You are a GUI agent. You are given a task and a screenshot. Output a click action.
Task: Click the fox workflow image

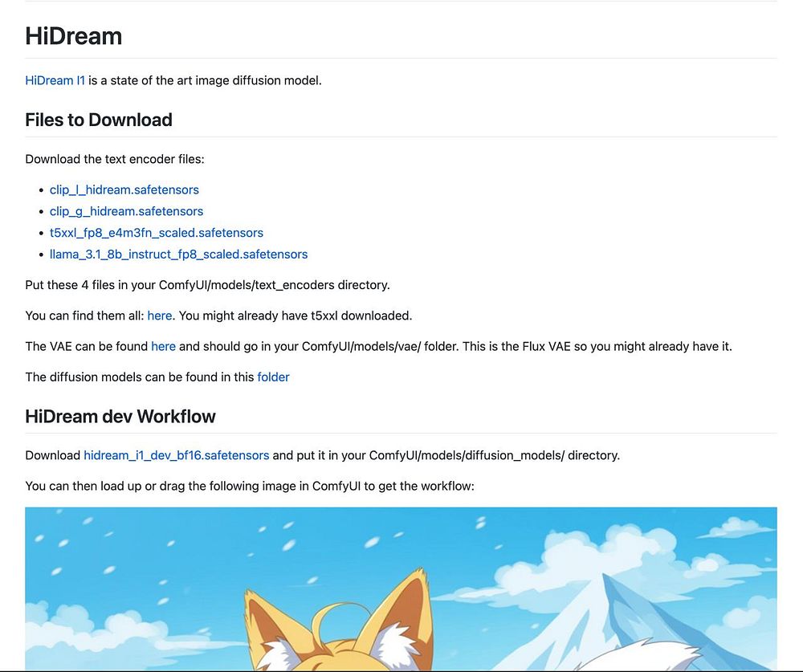[401, 589]
